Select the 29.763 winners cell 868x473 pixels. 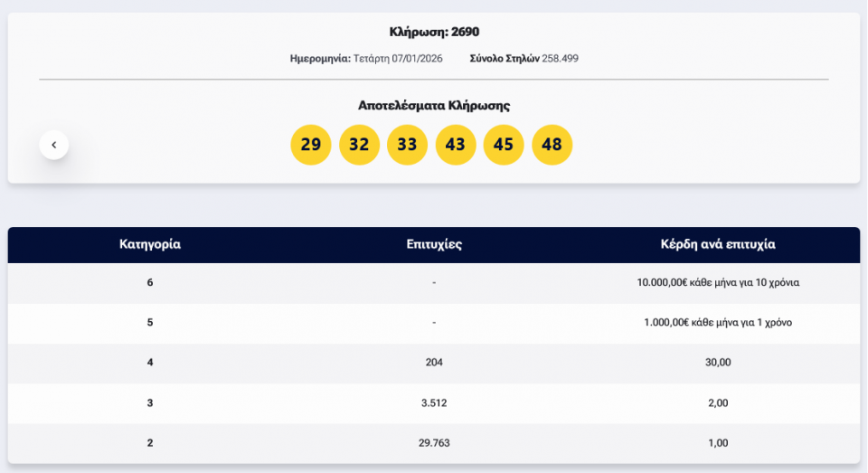point(434,443)
